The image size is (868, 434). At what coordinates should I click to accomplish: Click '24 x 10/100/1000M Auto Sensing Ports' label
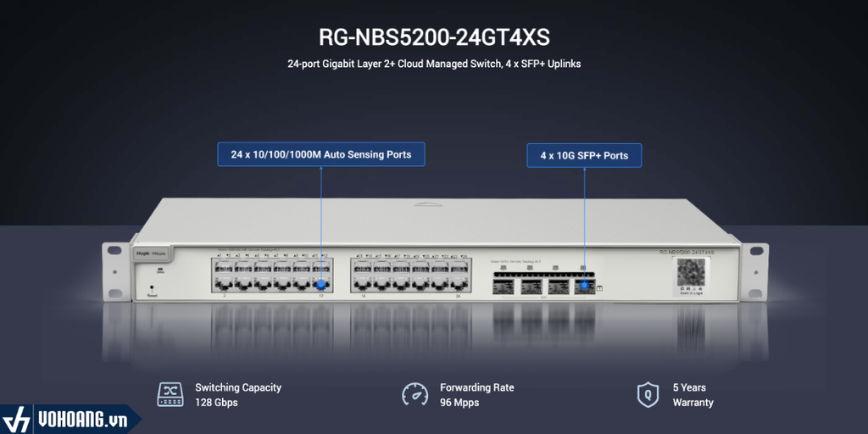(x=321, y=154)
